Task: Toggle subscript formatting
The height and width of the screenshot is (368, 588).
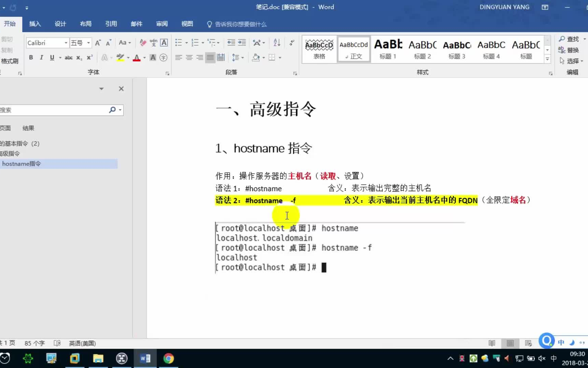Action: [79, 58]
